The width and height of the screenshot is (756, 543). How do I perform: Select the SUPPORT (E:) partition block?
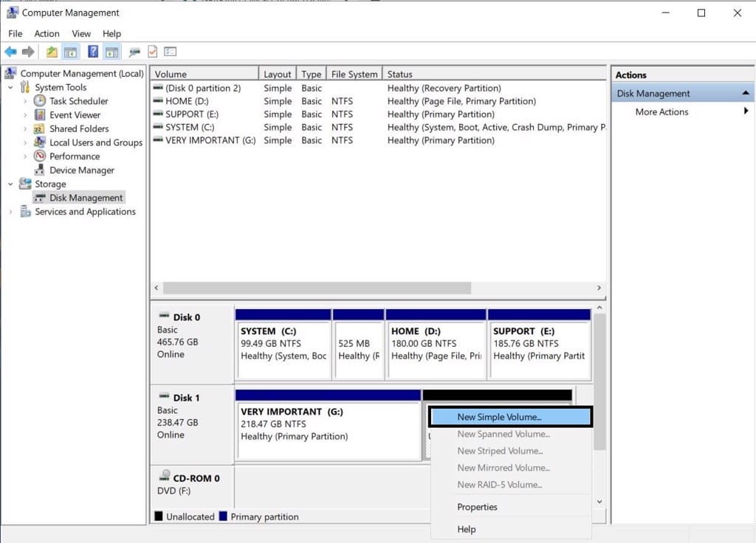tap(539, 345)
